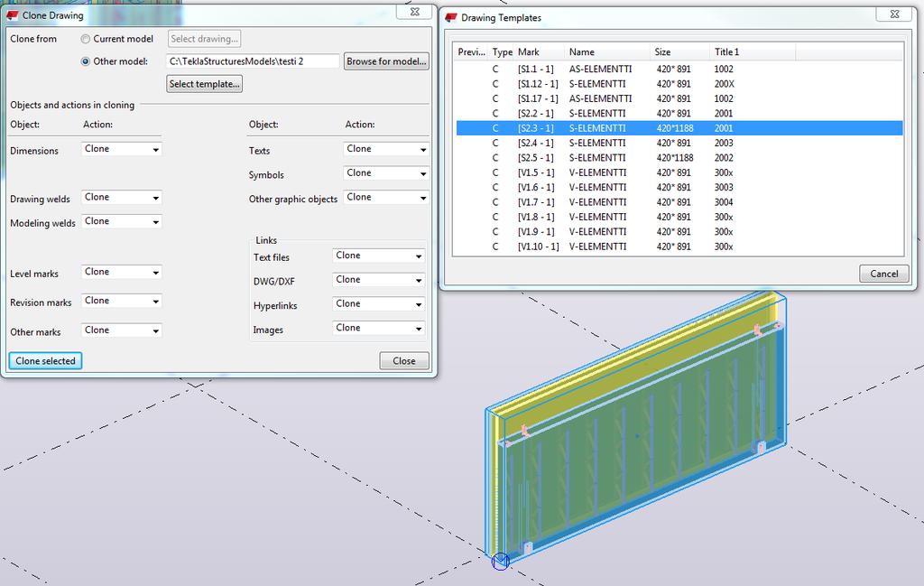This screenshot has width=924, height=586.
Task: Sort by the Mark column header
Action: (540, 51)
